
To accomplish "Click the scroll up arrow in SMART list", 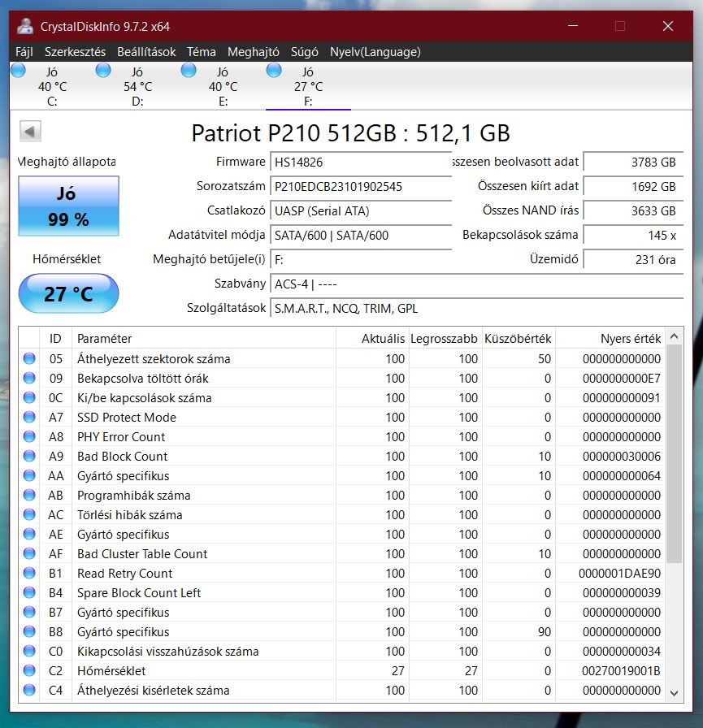I will click(x=674, y=337).
